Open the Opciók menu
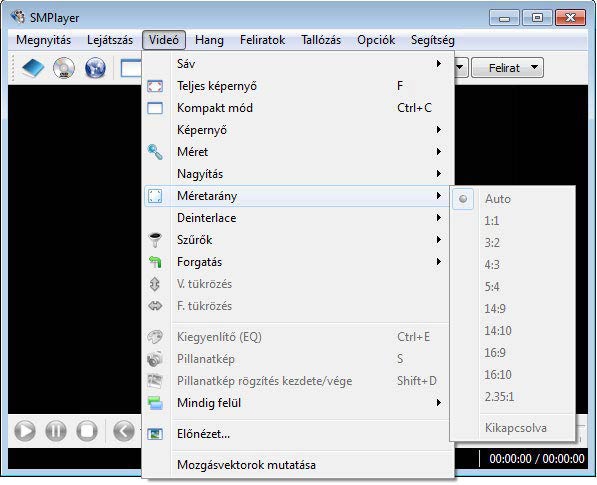The height and width of the screenshot is (485, 597). tap(376, 40)
